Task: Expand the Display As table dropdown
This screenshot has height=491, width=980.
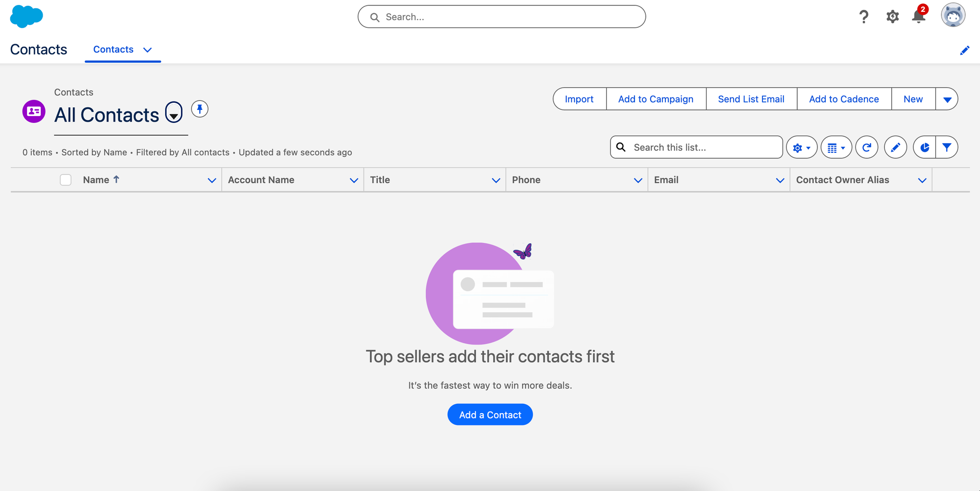Action: point(836,147)
